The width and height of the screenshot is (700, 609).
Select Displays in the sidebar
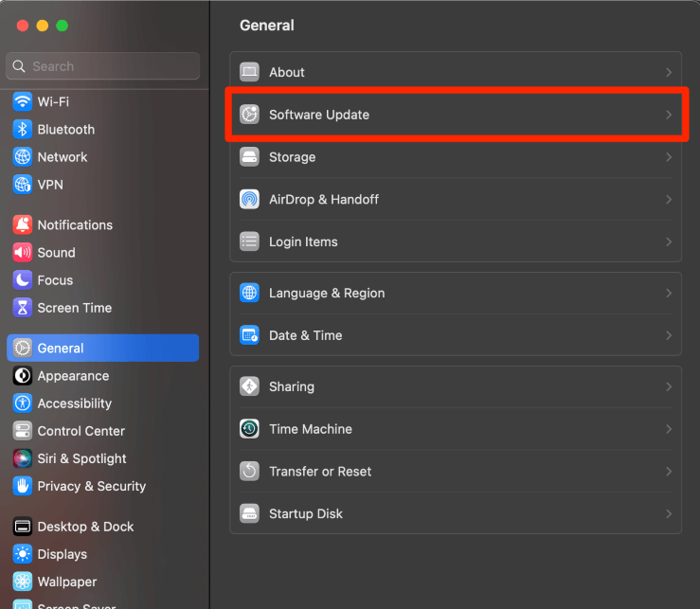click(62, 554)
